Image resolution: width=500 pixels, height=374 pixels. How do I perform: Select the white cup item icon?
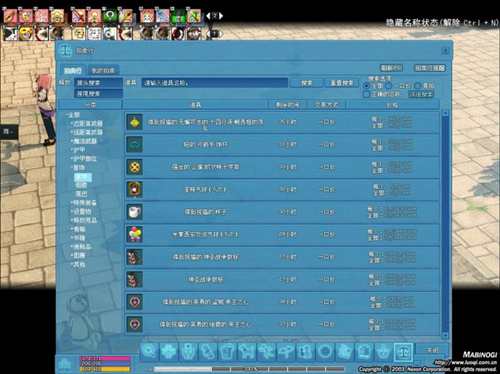pos(135,212)
